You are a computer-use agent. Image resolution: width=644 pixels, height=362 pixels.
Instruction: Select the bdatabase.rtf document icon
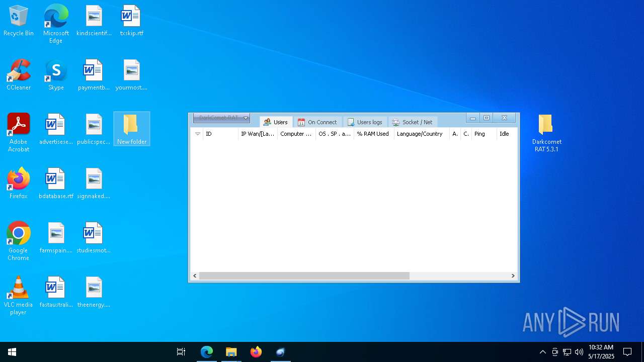(x=56, y=184)
